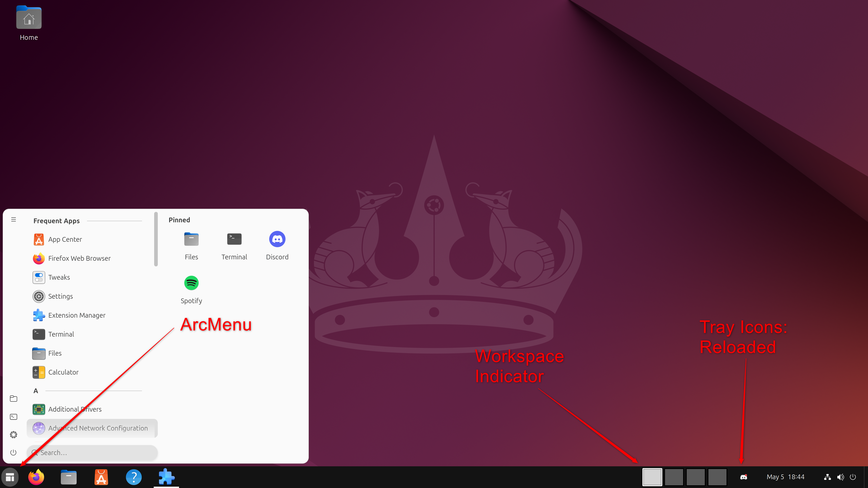Open the App Center application
The width and height of the screenshot is (868, 488).
pos(65,239)
